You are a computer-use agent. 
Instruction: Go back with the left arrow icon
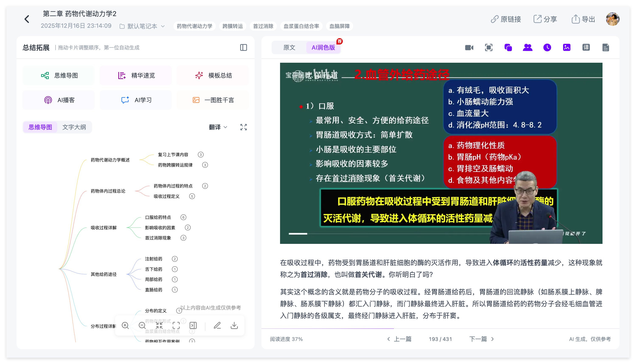[x=27, y=19]
